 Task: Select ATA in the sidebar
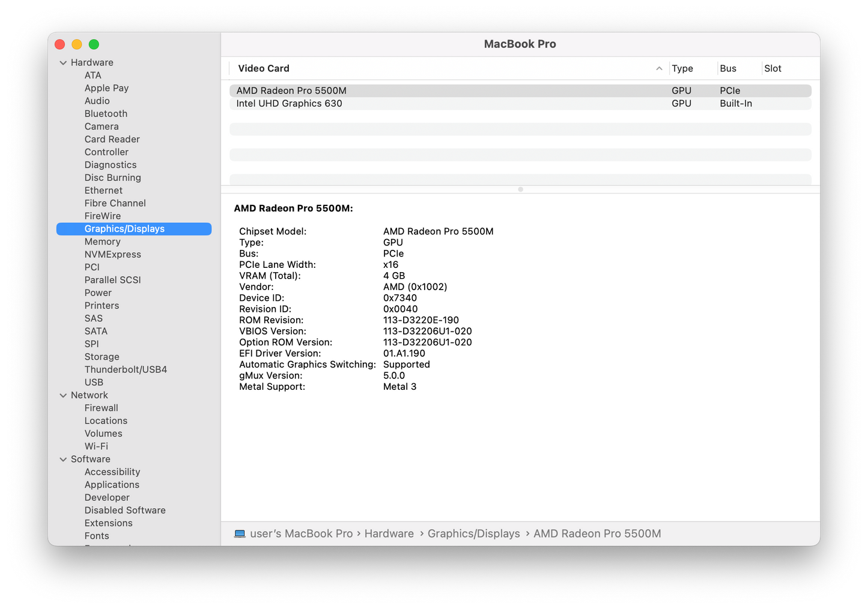(x=93, y=75)
